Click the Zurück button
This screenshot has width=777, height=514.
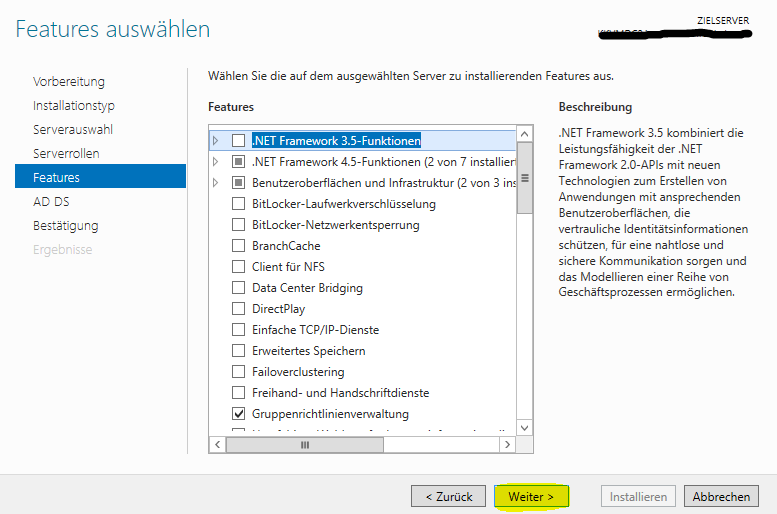[x=448, y=496]
